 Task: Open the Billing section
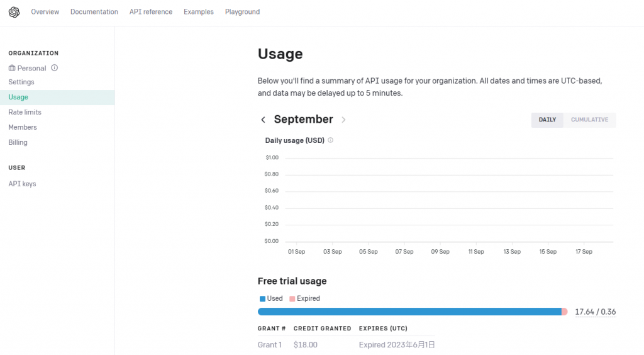point(18,142)
